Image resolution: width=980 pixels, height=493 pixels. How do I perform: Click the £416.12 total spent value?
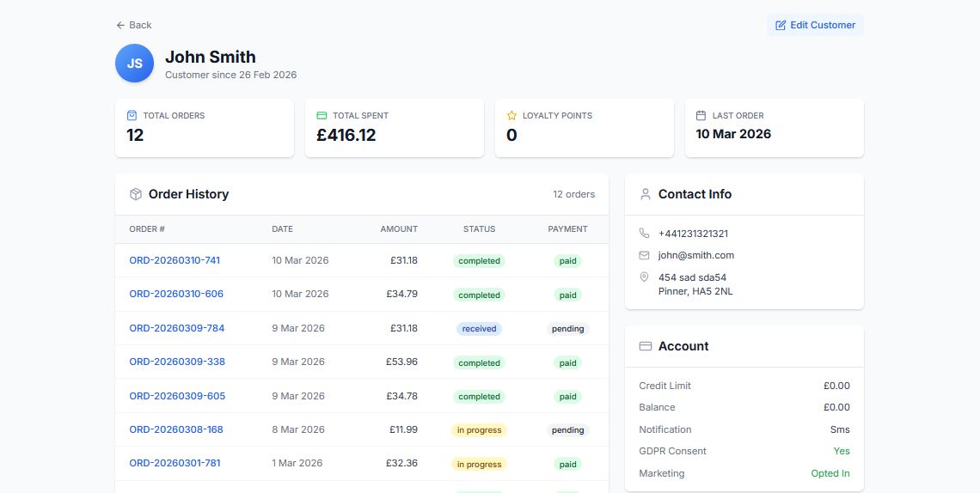coord(346,135)
